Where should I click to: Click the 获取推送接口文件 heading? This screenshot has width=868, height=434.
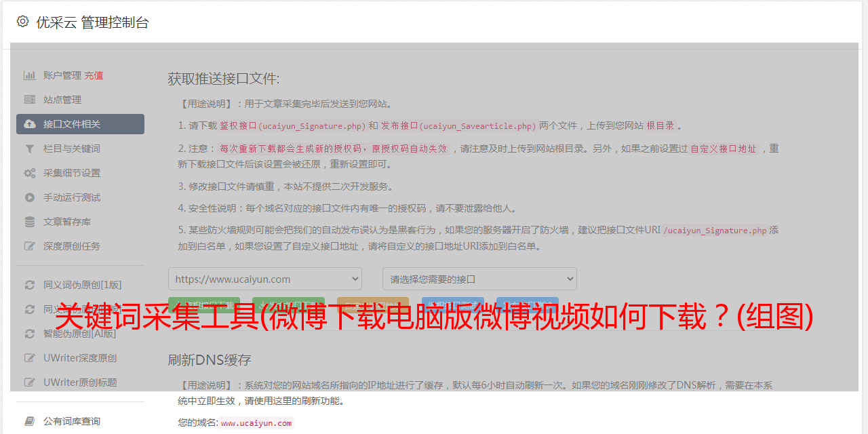224,79
